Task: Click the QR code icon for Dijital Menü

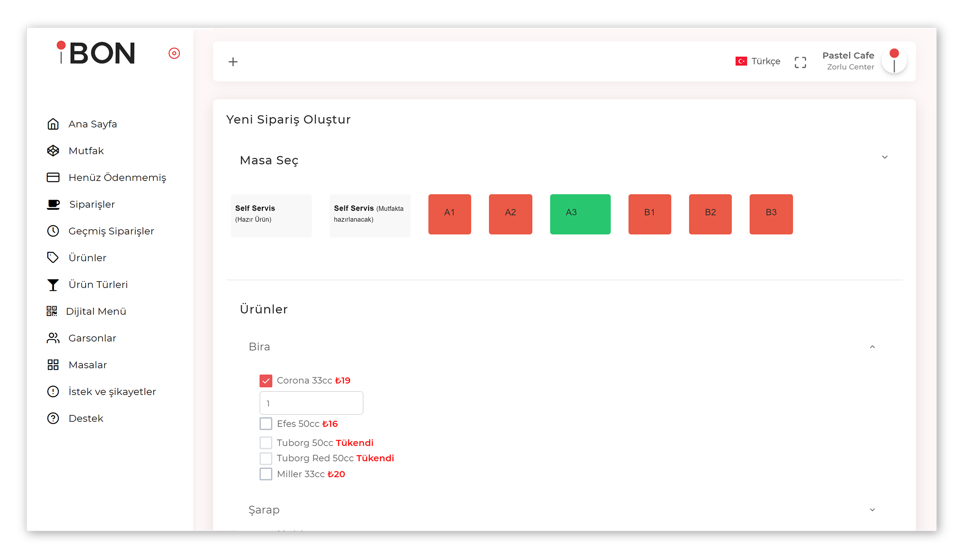Action: pyautogui.click(x=52, y=311)
